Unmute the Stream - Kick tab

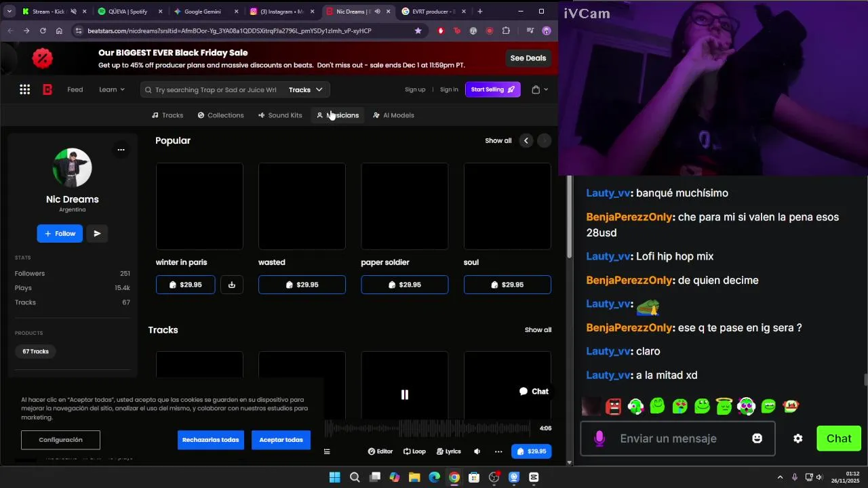pos(73,12)
